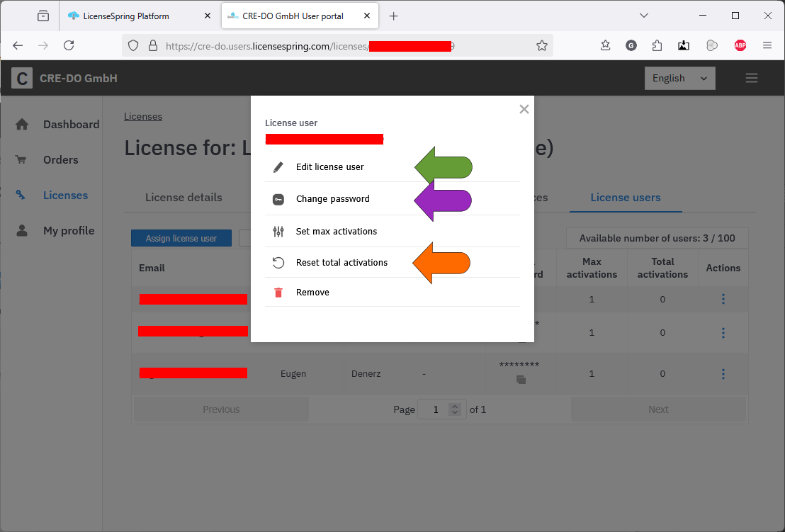Open Firefox application menu
Image resolution: width=785 pixels, height=532 pixels.
(x=767, y=45)
